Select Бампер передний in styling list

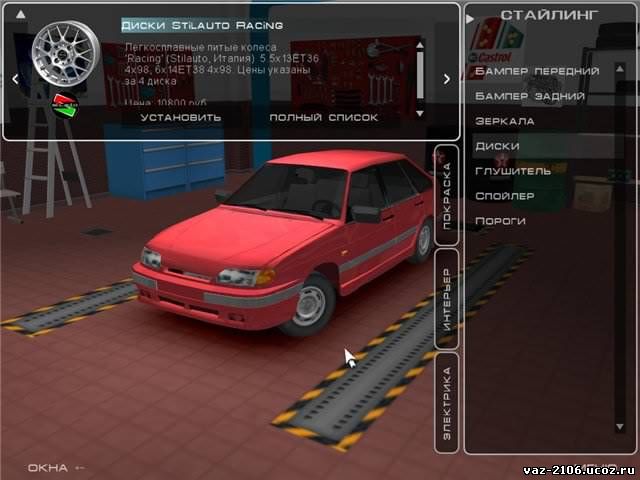(x=537, y=71)
